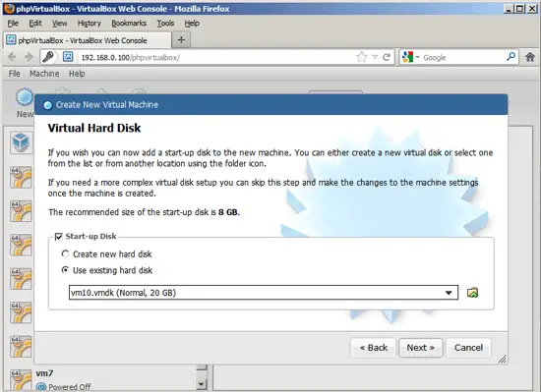Image resolution: width=541 pixels, height=392 pixels.
Task: Open the Firefox Tools menu
Action: (165, 23)
